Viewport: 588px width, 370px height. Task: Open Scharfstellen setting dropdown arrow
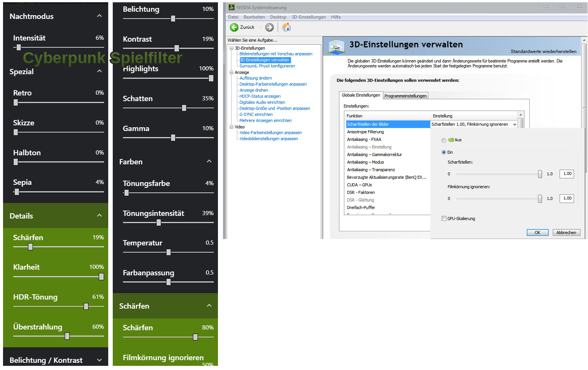pyautogui.click(x=515, y=125)
